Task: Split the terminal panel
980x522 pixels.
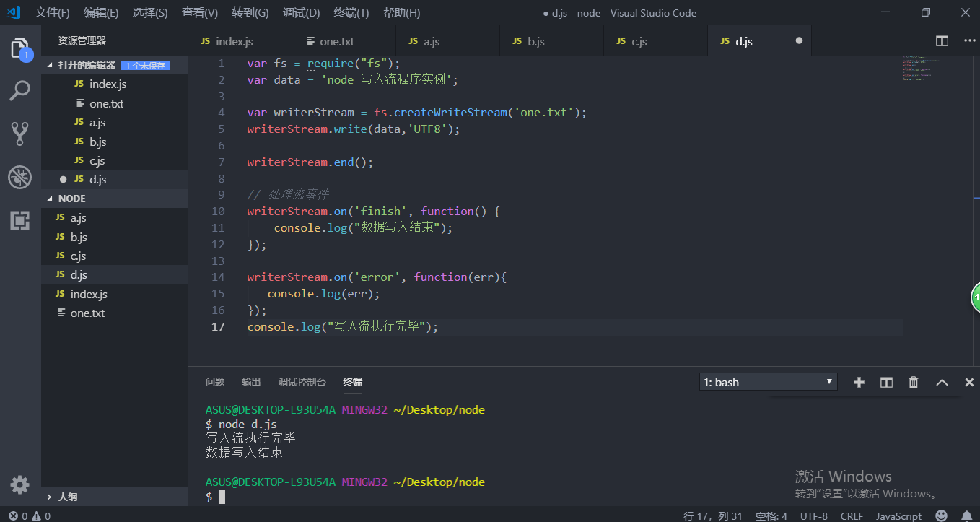Action: (x=886, y=383)
